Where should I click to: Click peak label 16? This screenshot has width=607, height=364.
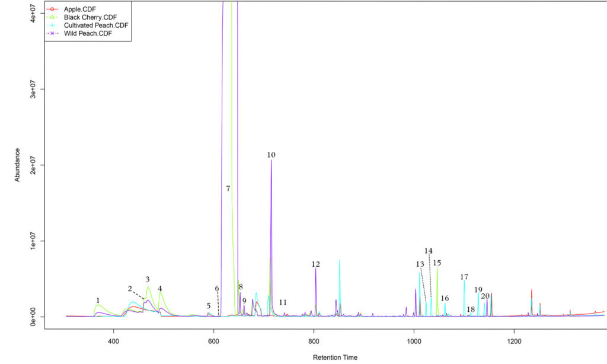tap(445, 298)
